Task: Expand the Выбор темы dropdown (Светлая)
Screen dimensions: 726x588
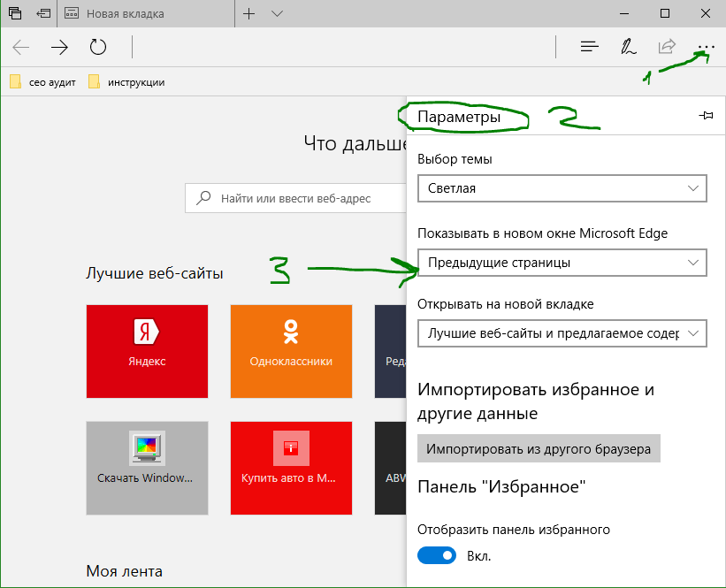Action: pos(562,188)
